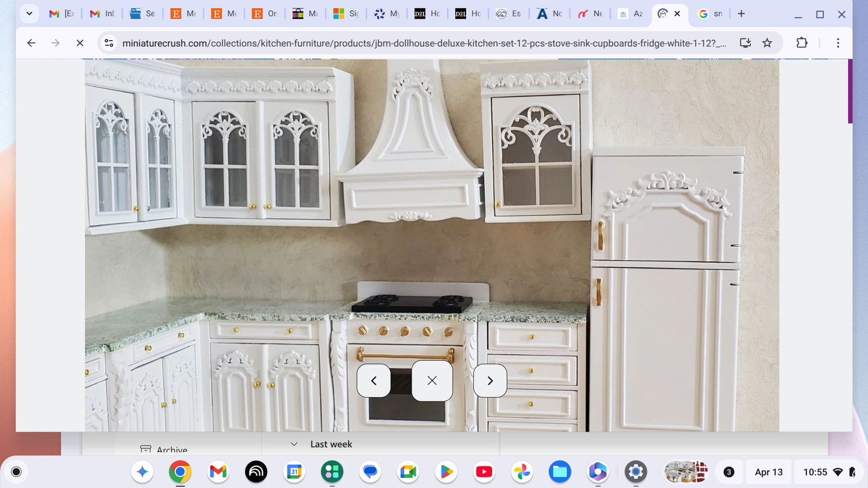Open Google Calendar from the shelf
This screenshot has height=488, width=868.
294,472
